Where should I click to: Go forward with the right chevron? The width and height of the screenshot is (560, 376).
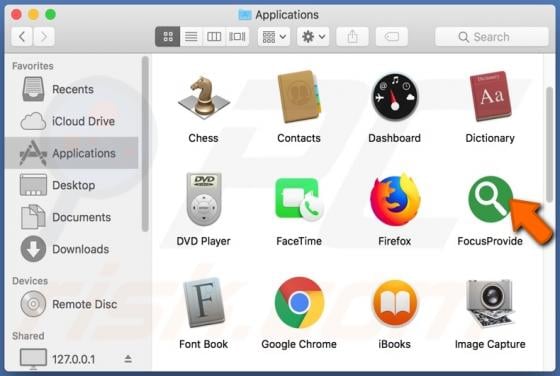[x=44, y=36]
